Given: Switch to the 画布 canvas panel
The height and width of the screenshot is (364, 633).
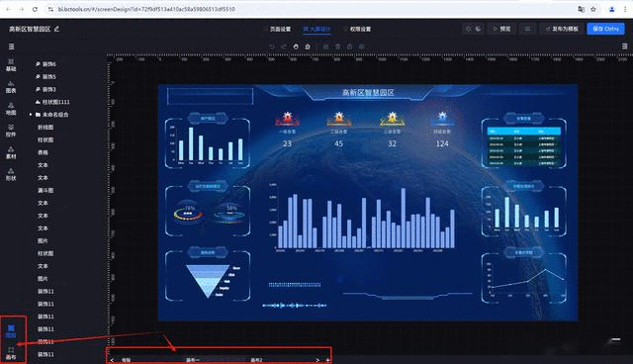Looking at the screenshot, I should pos(11,353).
